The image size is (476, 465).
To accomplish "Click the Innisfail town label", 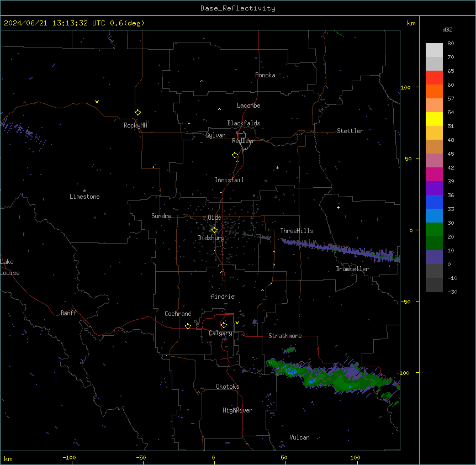I will [229, 180].
